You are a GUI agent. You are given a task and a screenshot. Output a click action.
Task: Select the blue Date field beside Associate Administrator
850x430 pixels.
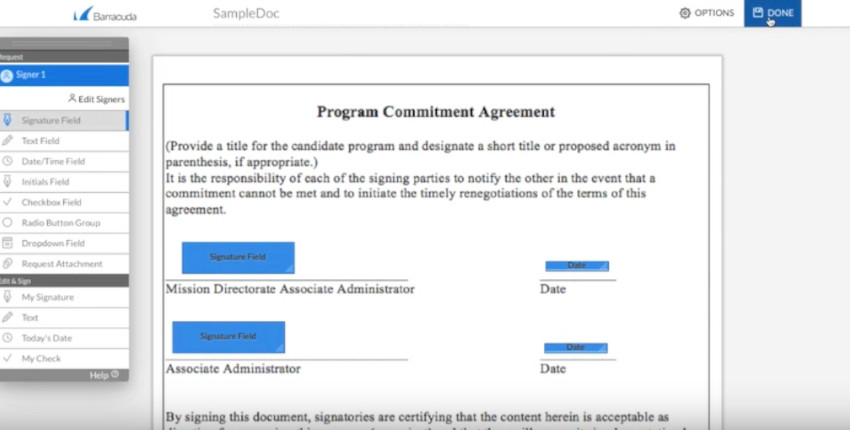(576, 348)
